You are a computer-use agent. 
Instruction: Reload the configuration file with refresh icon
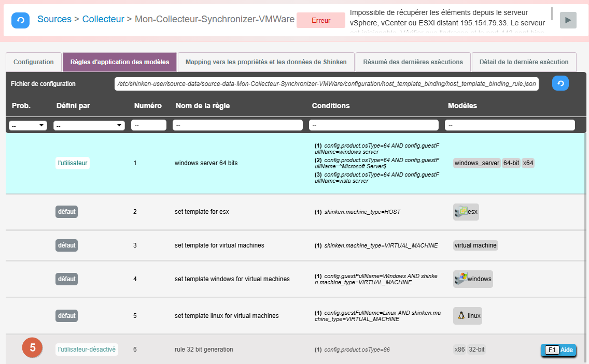560,83
